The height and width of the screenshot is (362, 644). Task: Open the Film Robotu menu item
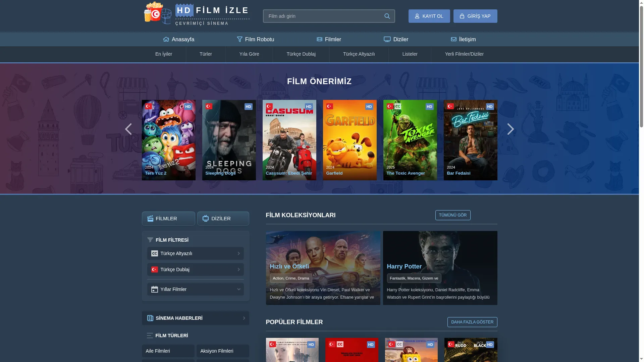256,40
